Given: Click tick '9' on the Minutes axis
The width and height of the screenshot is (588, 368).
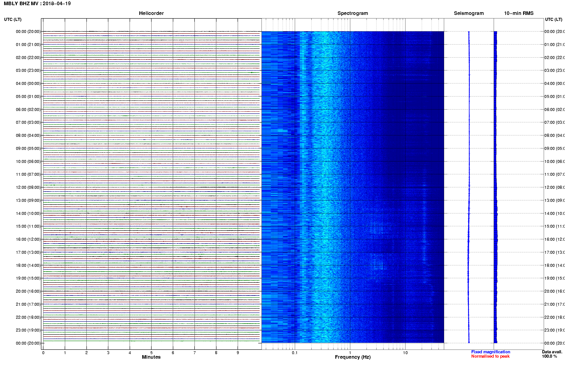Looking at the screenshot, I should tap(238, 353).
